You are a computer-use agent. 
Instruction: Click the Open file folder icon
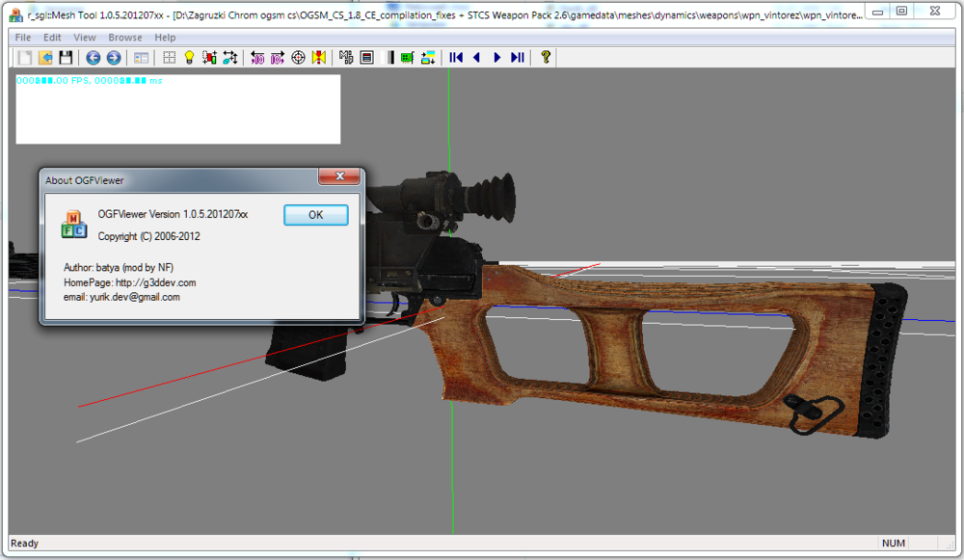[45, 58]
